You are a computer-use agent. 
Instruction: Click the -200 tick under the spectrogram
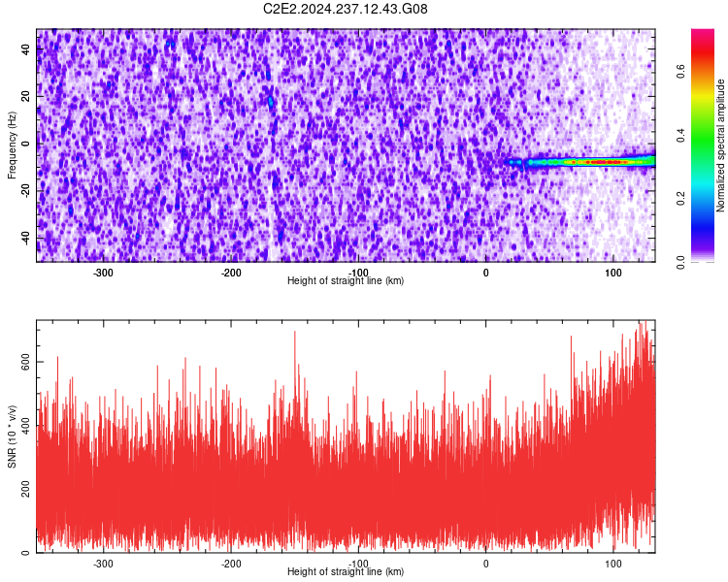[x=231, y=273]
